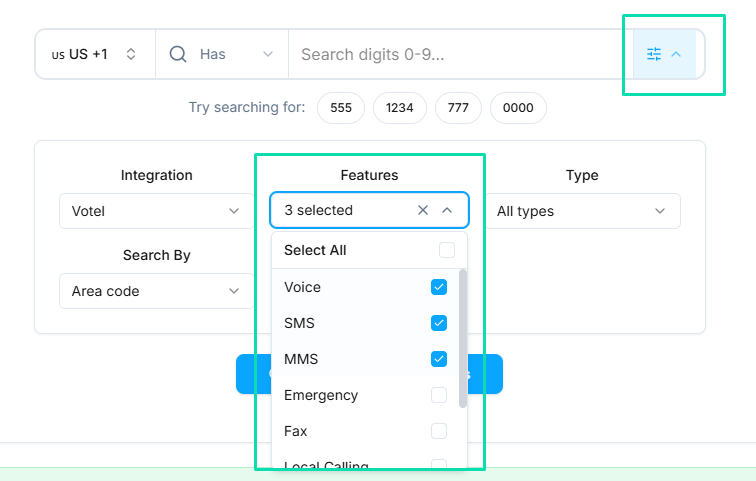Image resolution: width=756 pixels, height=481 pixels.
Task: Click the 555 search suggestion
Action: 341,108
